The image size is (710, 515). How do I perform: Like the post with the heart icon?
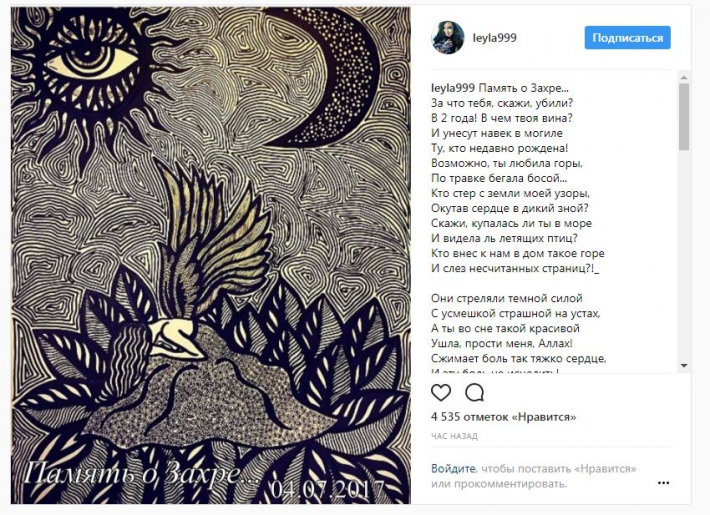(x=441, y=392)
